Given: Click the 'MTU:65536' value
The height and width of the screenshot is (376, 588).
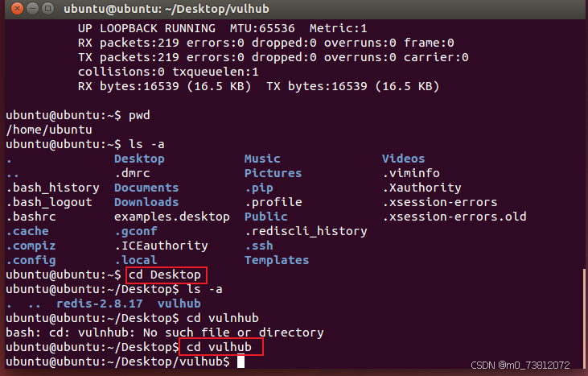Looking at the screenshot, I should [262, 28].
